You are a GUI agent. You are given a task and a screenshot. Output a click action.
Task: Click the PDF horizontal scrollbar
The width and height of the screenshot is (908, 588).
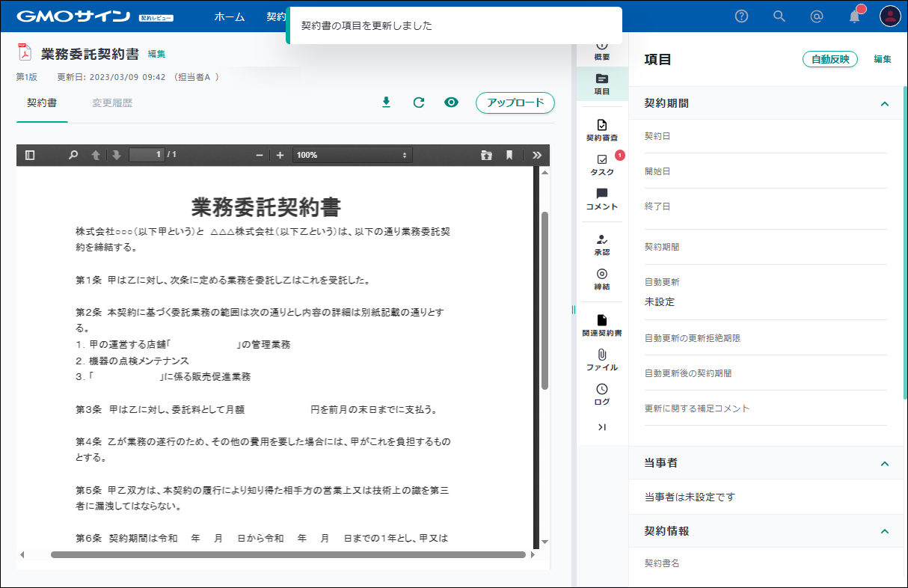pos(288,555)
